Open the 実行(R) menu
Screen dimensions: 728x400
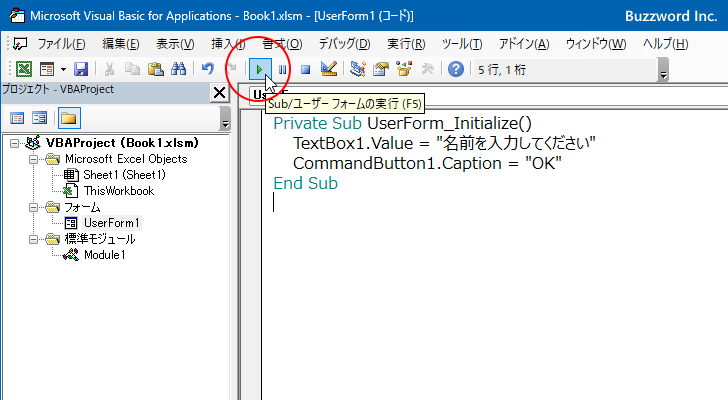point(406,44)
